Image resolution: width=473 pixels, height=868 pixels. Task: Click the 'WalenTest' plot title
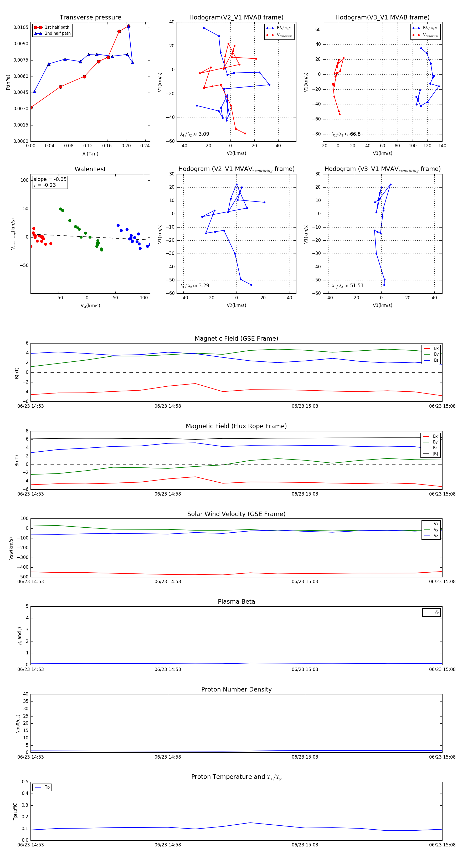coord(90,169)
